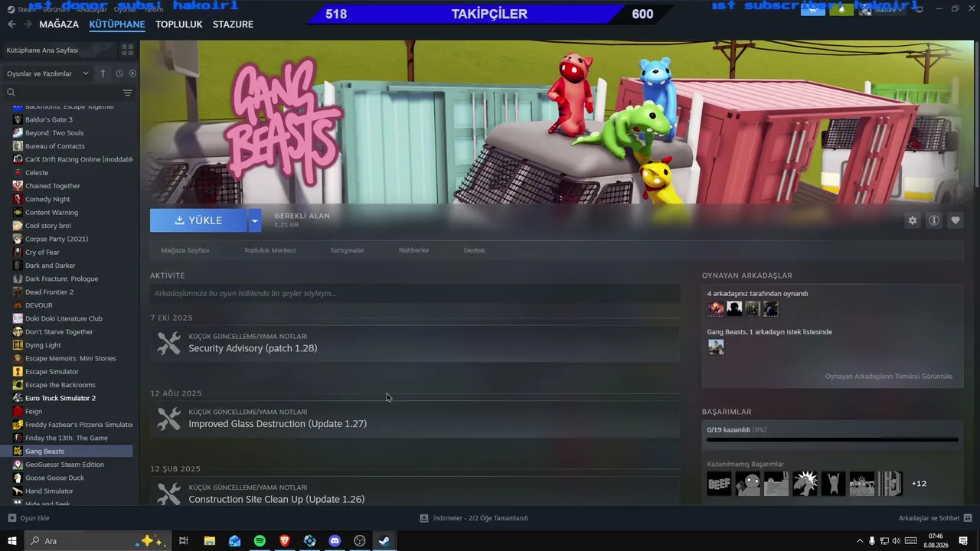The width and height of the screenshot is (980, 551).
Task: Click the activity comment input field
Action: click(x=415, y=293)
